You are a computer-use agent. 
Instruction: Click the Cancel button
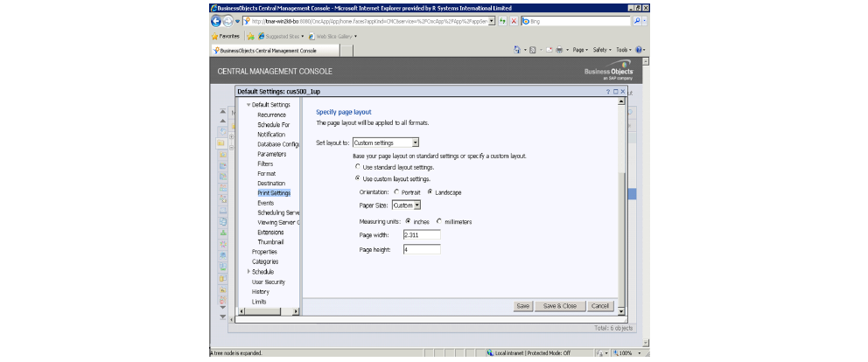[599, 306]
